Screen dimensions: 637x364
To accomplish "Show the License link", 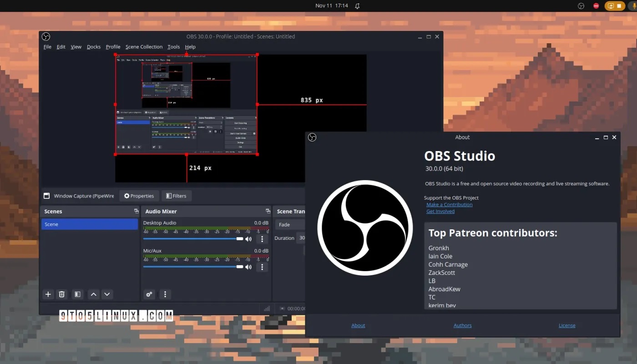I will pyautogui.click(x=567, y=325).
